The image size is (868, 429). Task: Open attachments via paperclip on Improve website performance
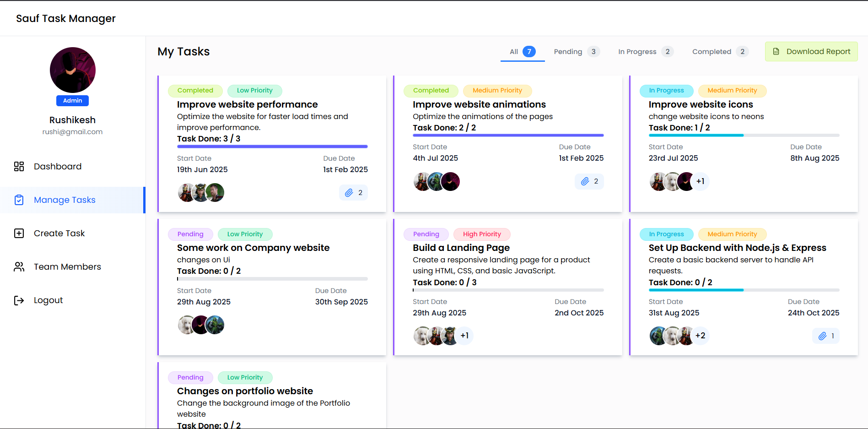(348, 192)
